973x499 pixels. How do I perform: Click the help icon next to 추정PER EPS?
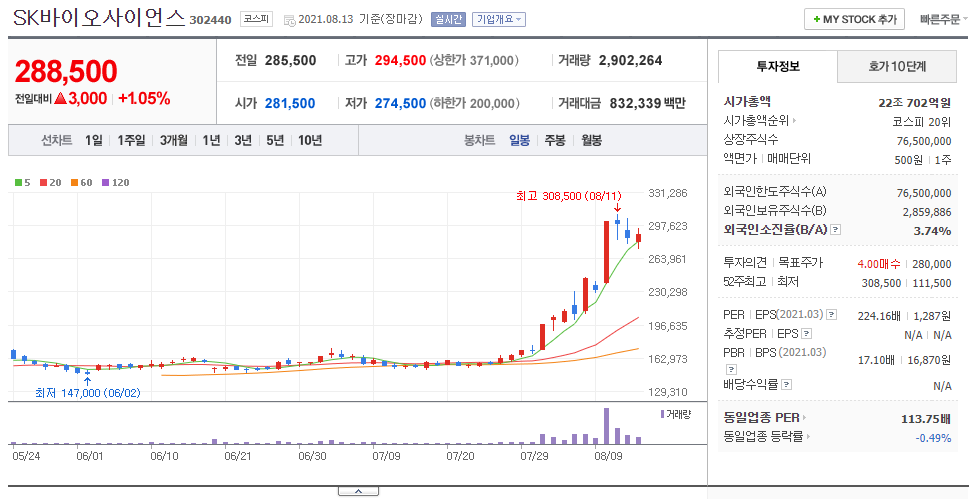coord(806,334)
